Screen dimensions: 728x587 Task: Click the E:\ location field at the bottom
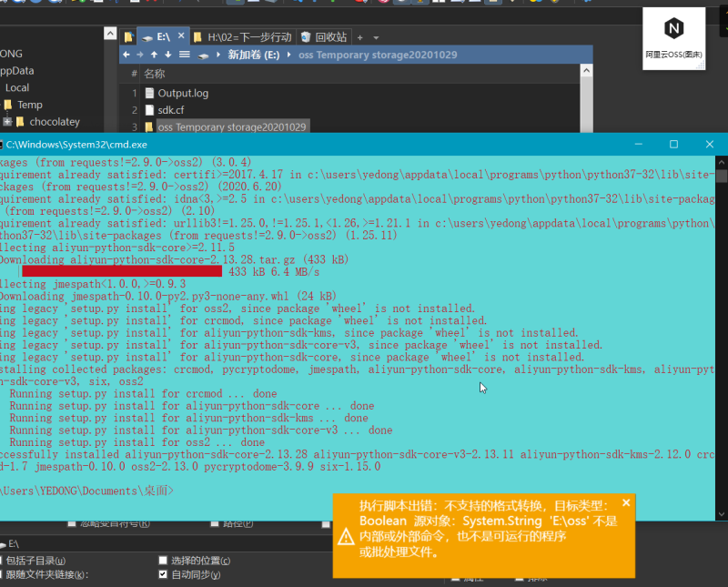click(x=165, y=544)
